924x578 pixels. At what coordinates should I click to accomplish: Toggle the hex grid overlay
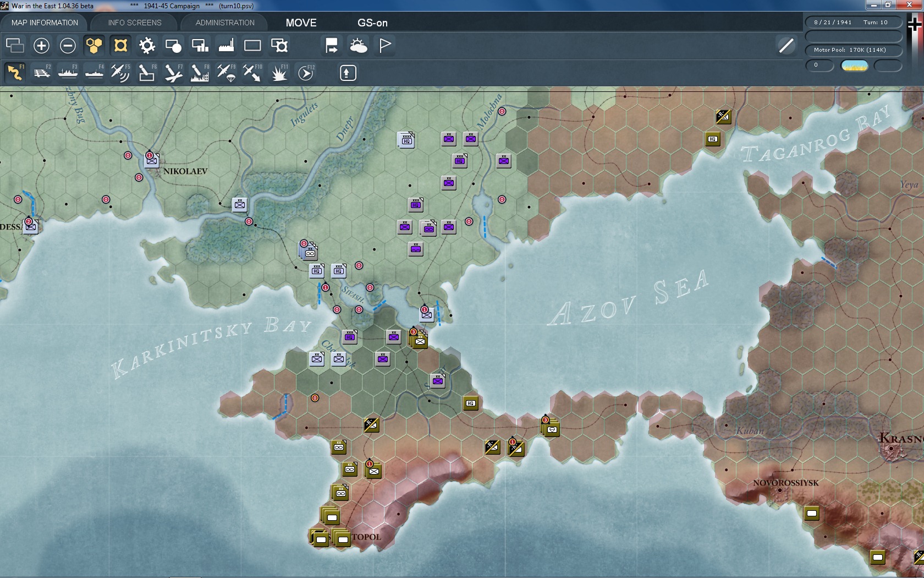[x=94, y=45]
